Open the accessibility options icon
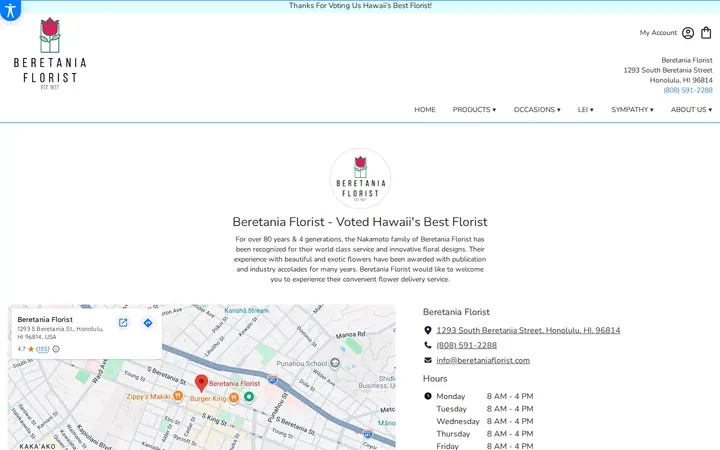The image size is (720, 450). (x=10, y=9)
